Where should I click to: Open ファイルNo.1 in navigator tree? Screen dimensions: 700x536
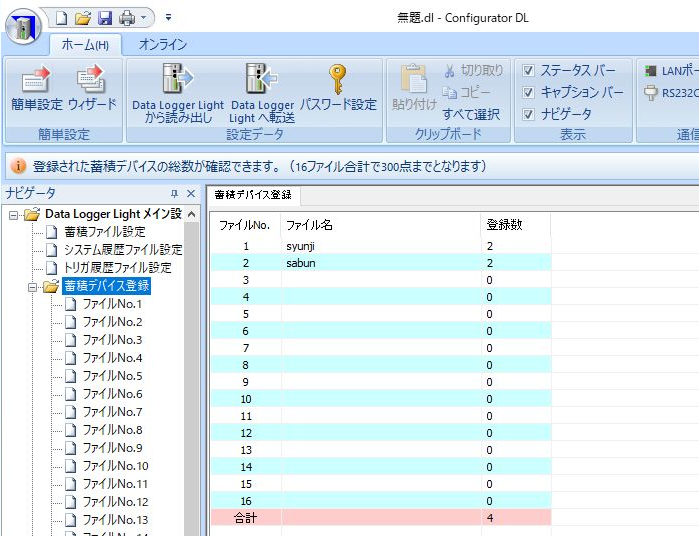(112, 304)
